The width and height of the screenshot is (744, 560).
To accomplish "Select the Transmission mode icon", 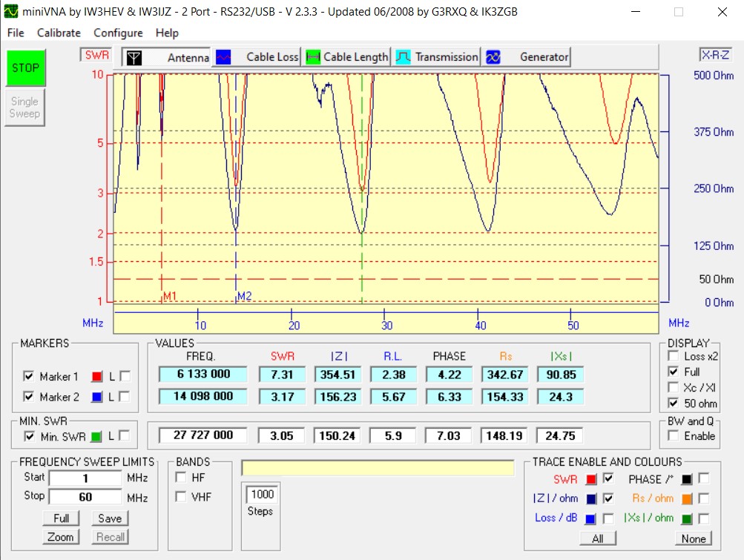I will [403, 57].
